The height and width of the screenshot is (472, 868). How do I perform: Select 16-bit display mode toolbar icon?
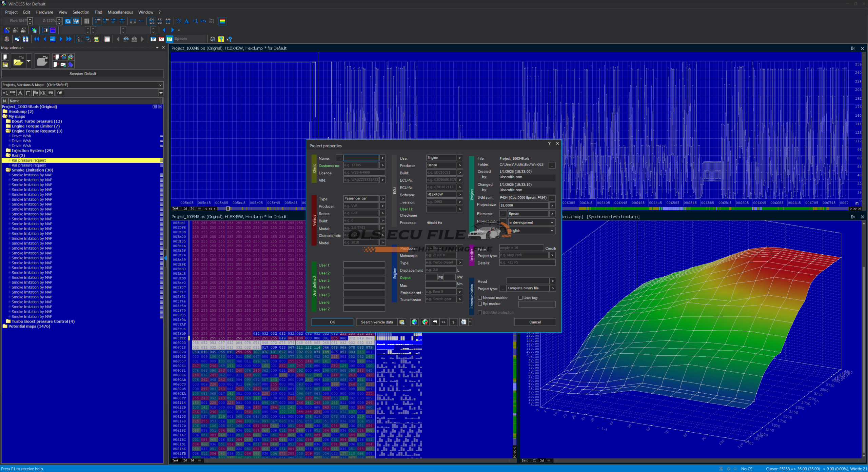[106, 21]
